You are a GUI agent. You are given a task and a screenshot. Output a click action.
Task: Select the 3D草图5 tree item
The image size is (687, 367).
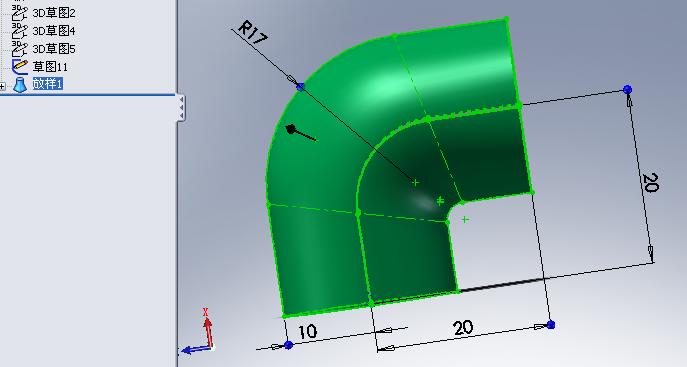click(53, 49)
